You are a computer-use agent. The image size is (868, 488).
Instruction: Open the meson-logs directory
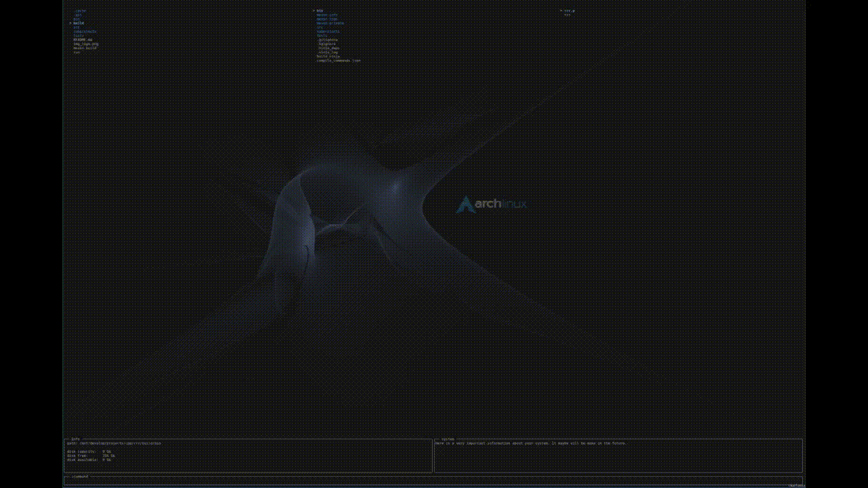pyautogui.click(x=327, y=19)
